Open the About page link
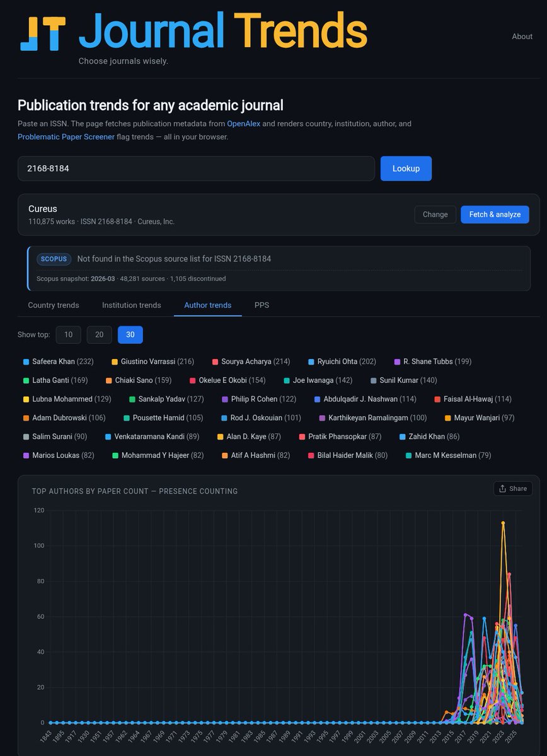This screenshot has height=756, width=547. [522, 37]
